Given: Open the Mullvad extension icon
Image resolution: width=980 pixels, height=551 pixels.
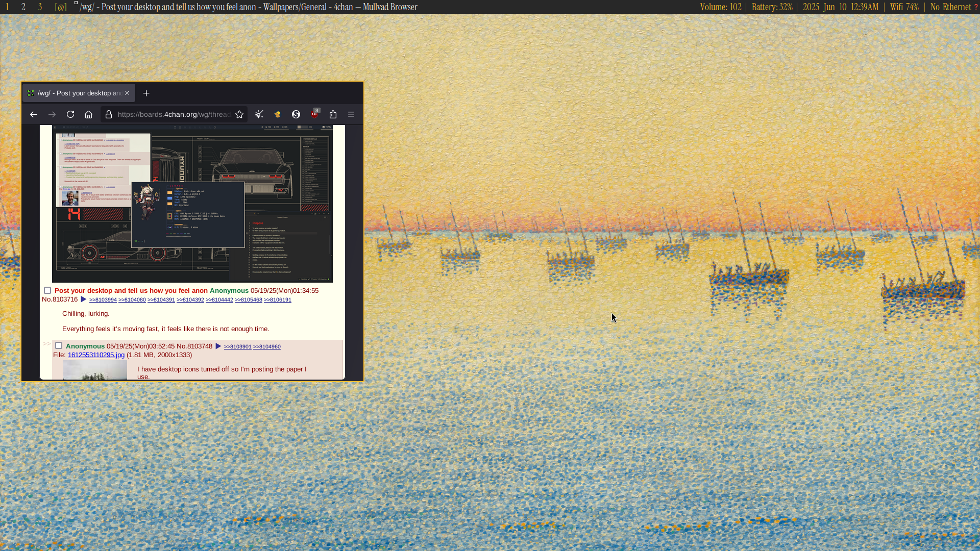Looking at the screenshot, I should [278, 114].
